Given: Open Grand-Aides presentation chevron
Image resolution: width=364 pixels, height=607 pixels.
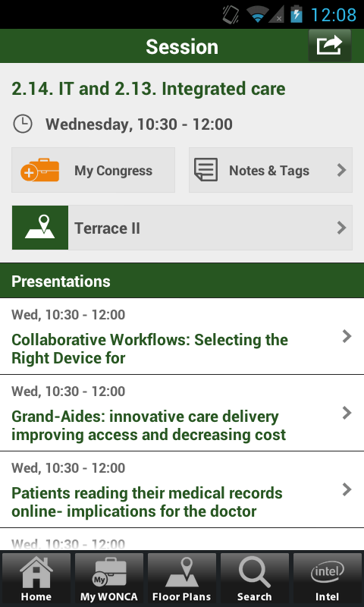Looking at the screenshot, I should point(347,413).
